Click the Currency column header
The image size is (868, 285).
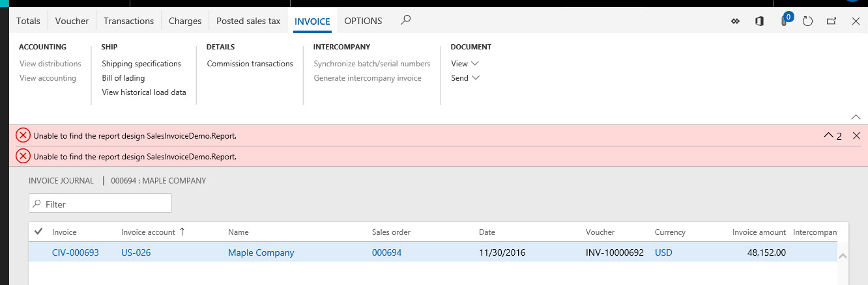670,232
